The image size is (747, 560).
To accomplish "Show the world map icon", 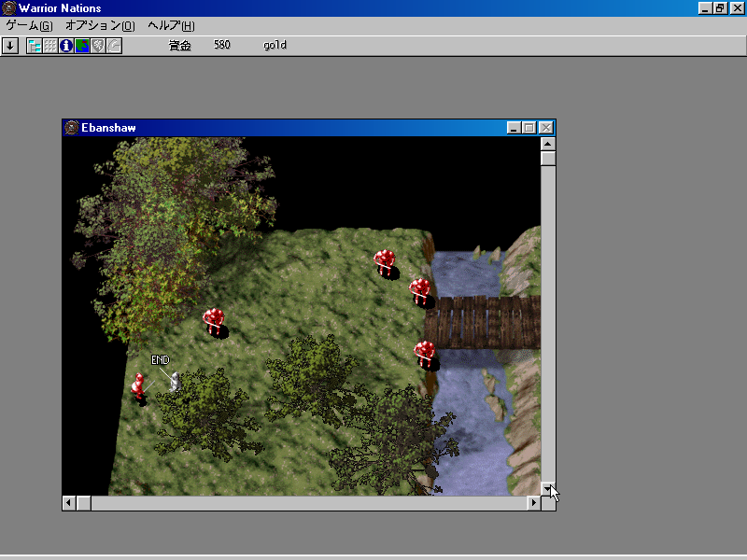I will 82,46.
